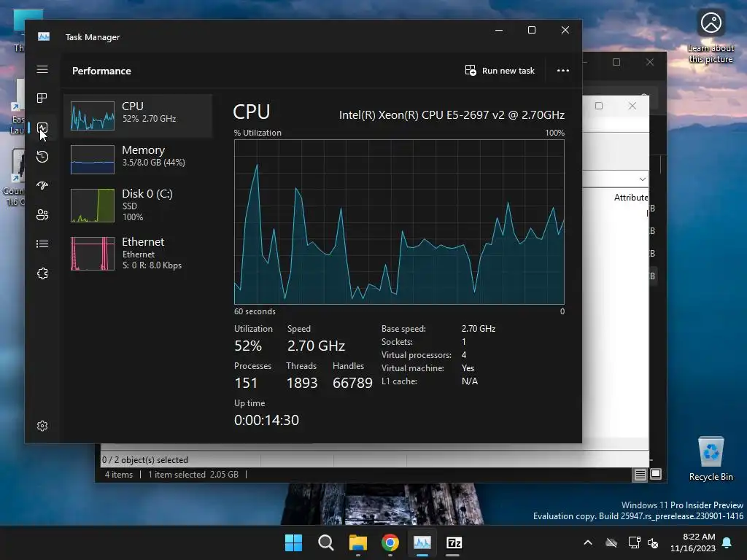Open the Services page puzzle icon

point(42,273)
